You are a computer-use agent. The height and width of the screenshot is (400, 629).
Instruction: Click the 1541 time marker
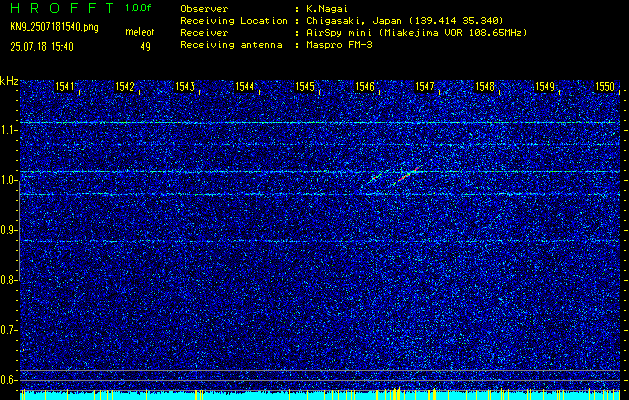pos(65,86)
